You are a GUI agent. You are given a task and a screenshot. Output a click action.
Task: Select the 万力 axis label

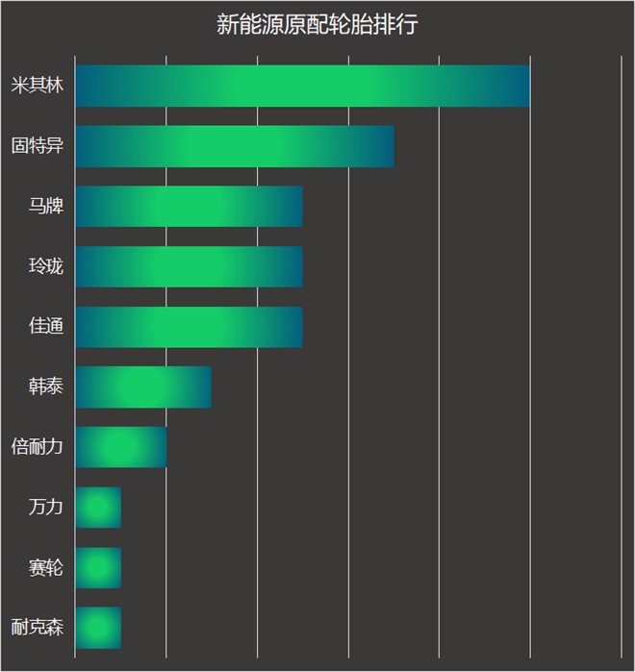point(46,508)
